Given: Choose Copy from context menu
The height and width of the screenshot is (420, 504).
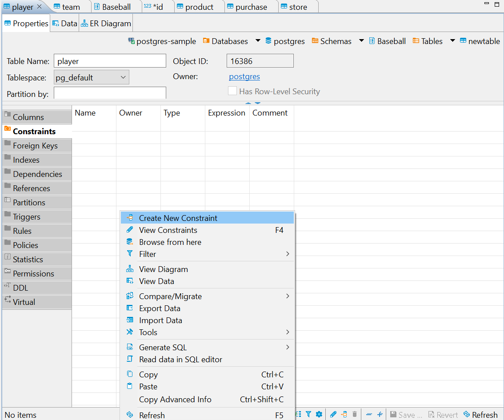Looking at the screenshot, I should click(207, 374).
